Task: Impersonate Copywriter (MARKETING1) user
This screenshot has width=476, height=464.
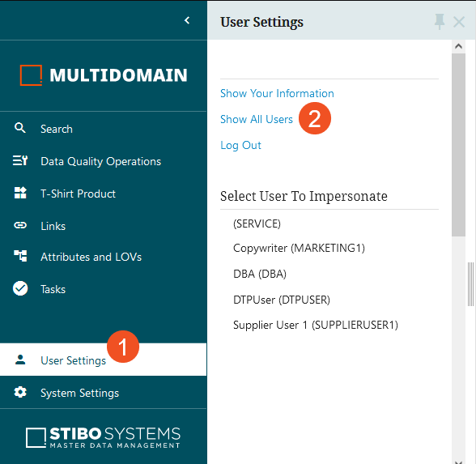Action: (x=299, y=248)
